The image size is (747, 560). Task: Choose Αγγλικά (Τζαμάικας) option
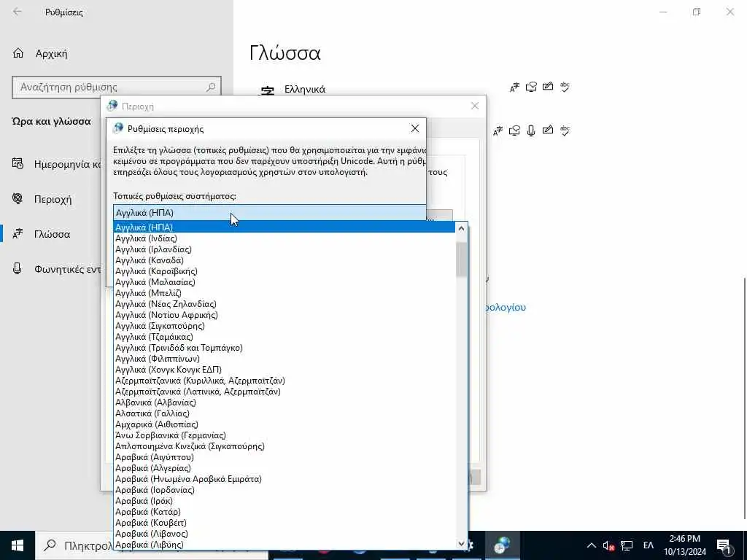point(285,337)
